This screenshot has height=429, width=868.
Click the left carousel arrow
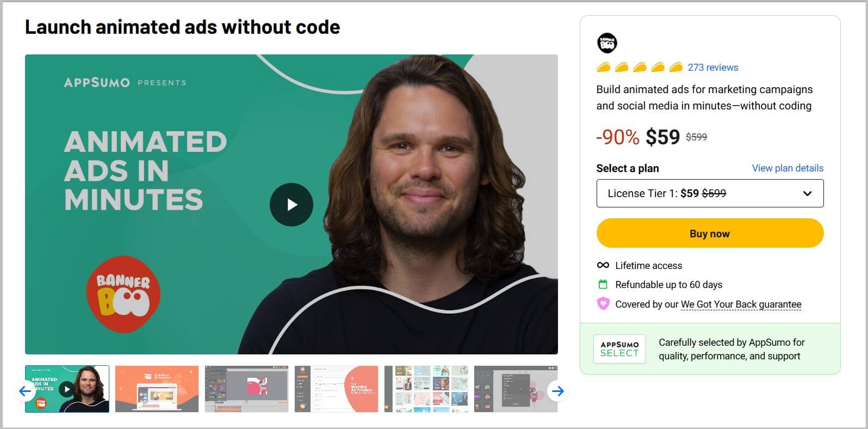(24, 391)
